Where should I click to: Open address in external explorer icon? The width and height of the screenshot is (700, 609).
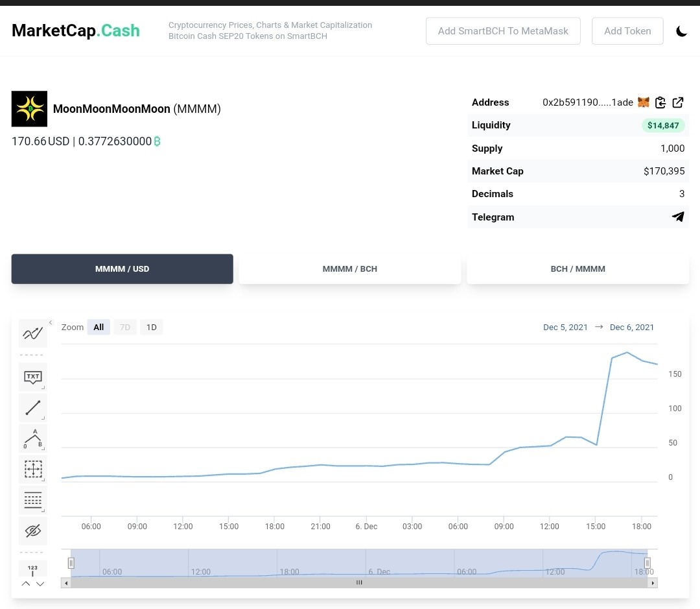[678, 102]
